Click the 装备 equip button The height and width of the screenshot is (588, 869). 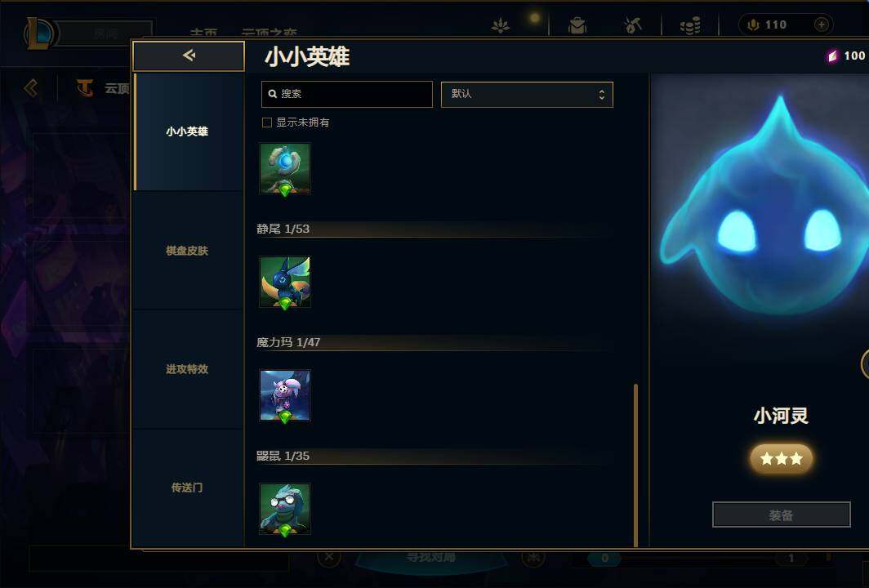click(781, 514)
